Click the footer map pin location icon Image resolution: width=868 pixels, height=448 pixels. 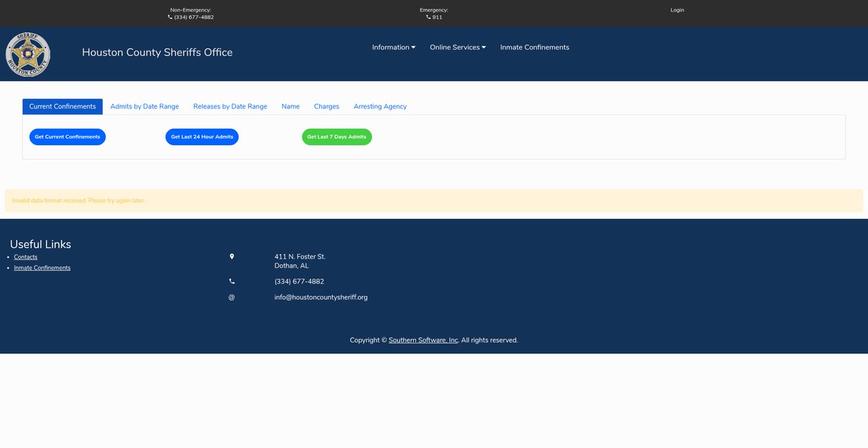click(x=231, y=257)
